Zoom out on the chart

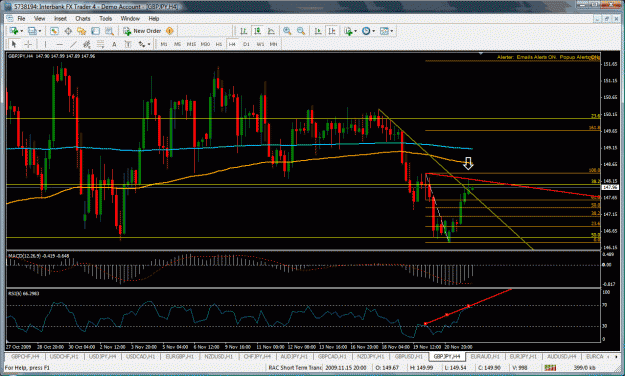[301, 31]
